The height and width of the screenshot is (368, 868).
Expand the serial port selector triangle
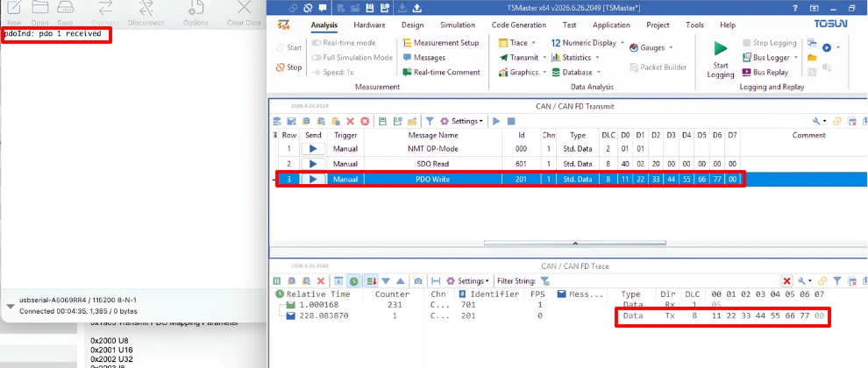(x=10, y=306)
